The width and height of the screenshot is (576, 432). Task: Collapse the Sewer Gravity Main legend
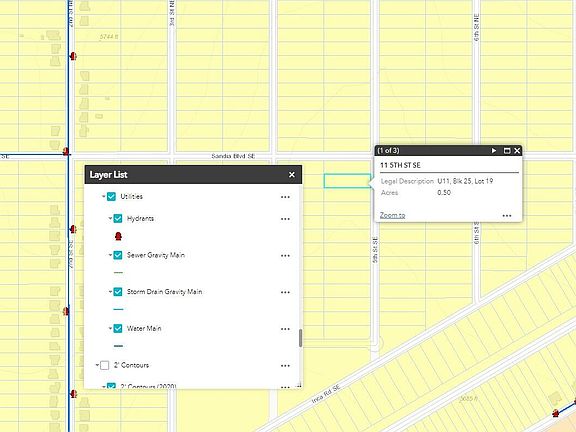click(110, 255)
